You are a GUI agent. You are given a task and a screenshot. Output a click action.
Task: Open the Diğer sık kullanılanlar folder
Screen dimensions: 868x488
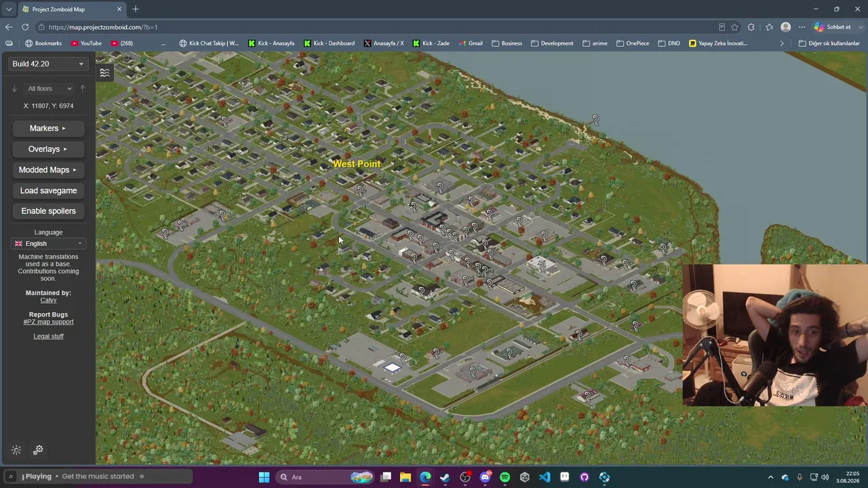pyautogui.click(x=829, y=43)
